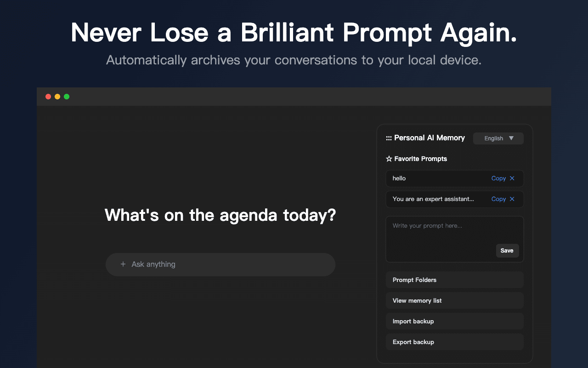Click Import backup
The height and width of the screenshot is (368, 588).
tap(454, 321)
